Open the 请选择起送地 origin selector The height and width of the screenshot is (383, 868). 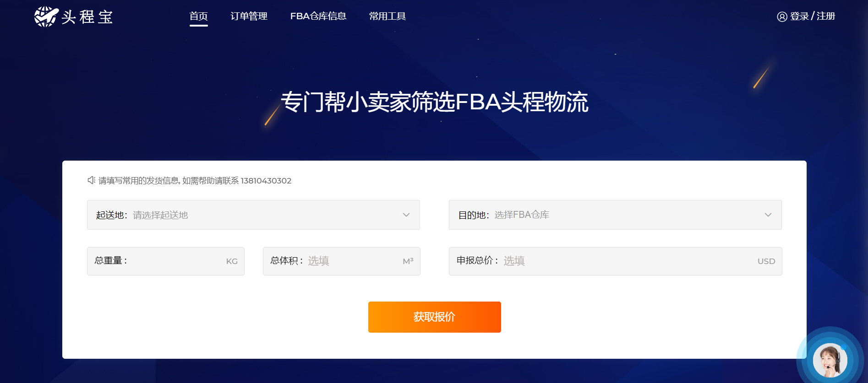253,215
